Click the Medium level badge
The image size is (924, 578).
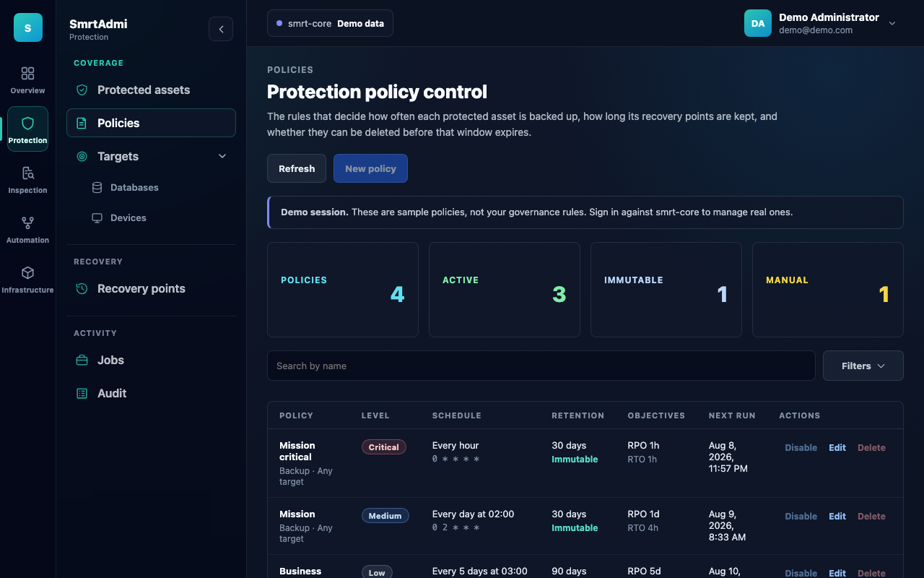tap(385, 516)
